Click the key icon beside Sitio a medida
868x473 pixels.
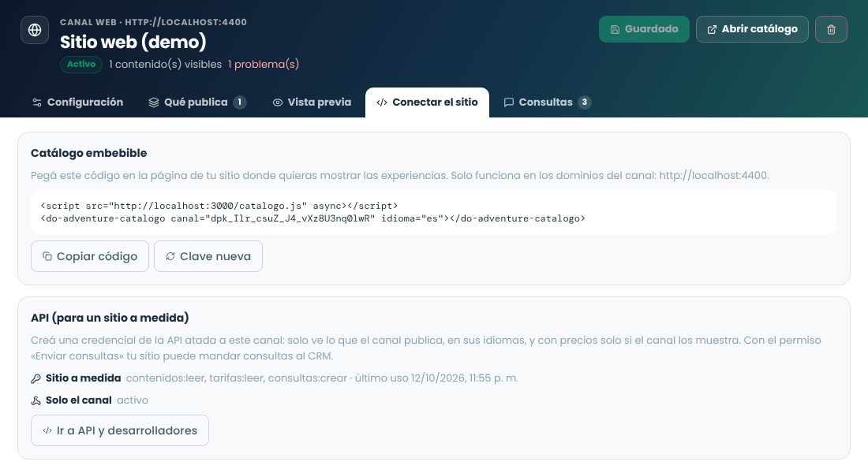(x=36, y=378)
